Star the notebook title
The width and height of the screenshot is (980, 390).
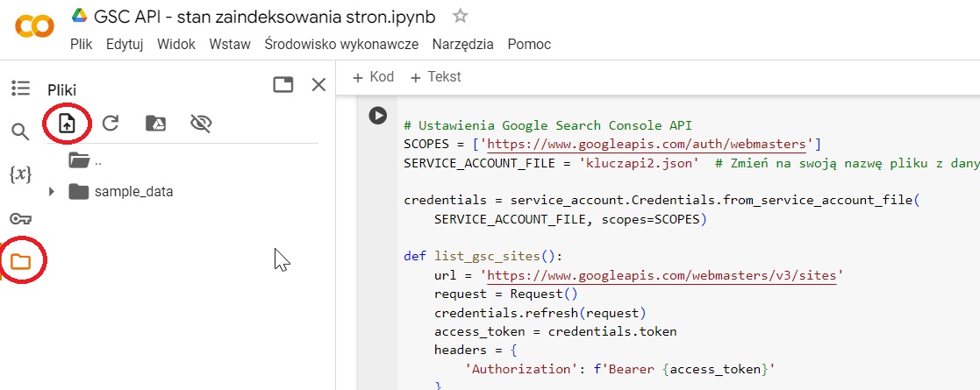(460, 17)
